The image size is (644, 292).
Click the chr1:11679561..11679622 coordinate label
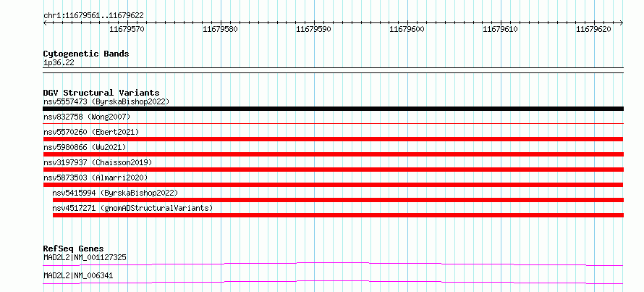point(93,16)
